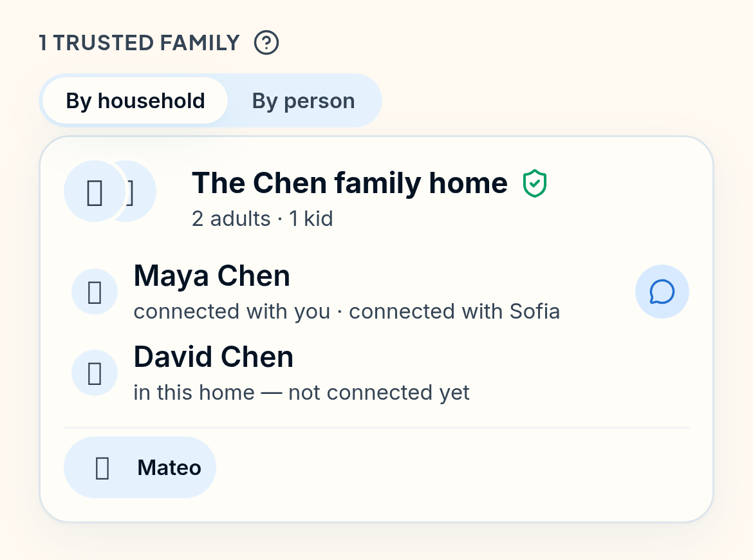Open Mateo kid chip
The image size is (753, 560).
point(140,467)
